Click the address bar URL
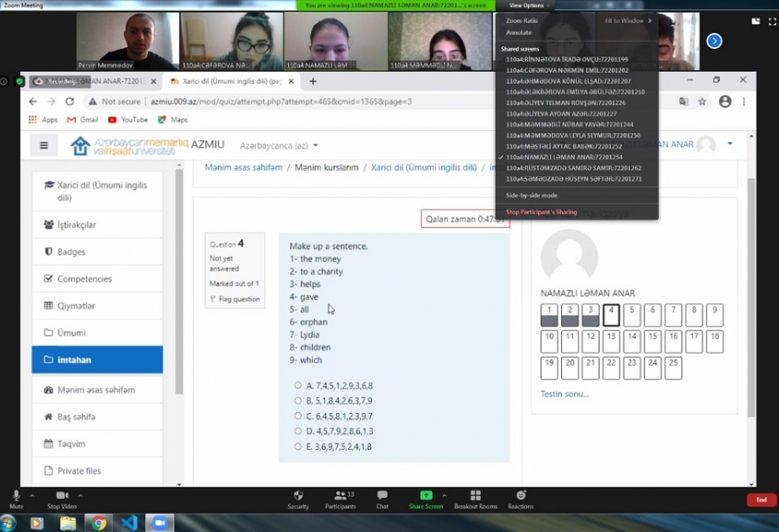 coord(281,101)
